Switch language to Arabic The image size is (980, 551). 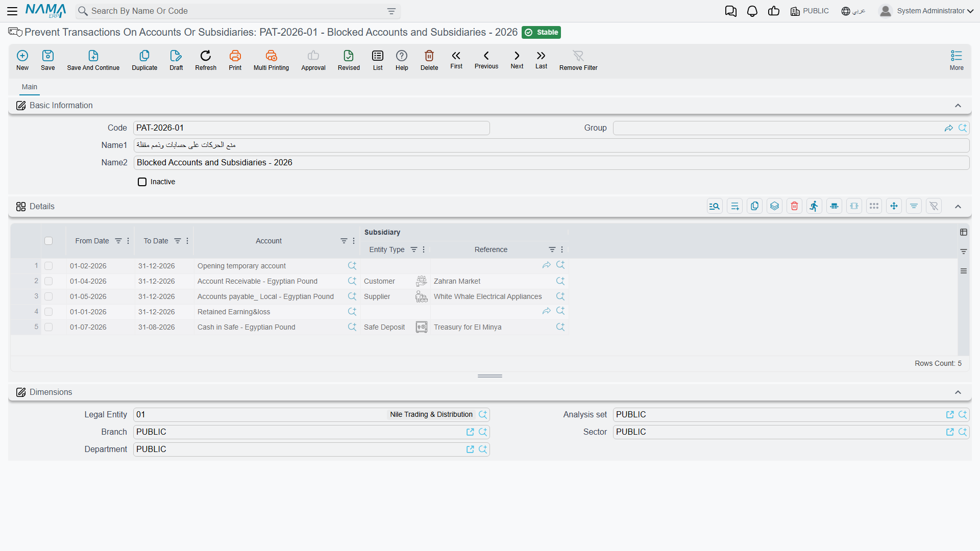point(853,11)
